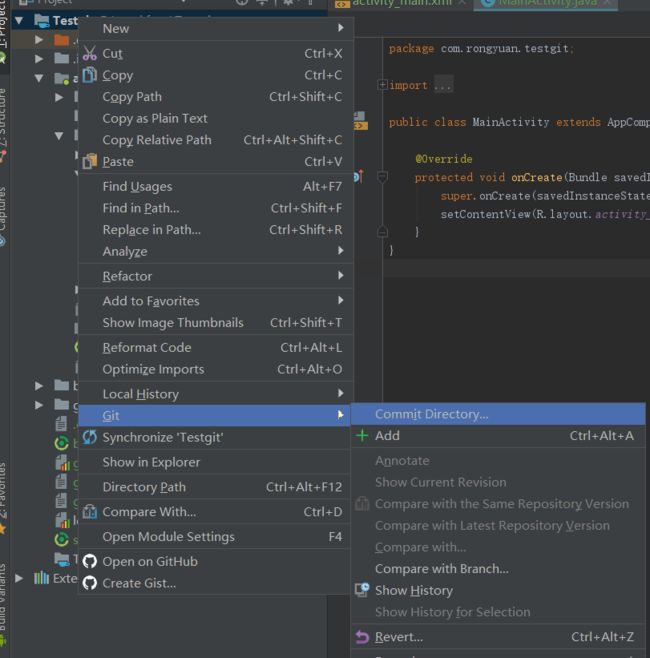
Task: Click the onCreate method name in code
Action: [536, 177]
